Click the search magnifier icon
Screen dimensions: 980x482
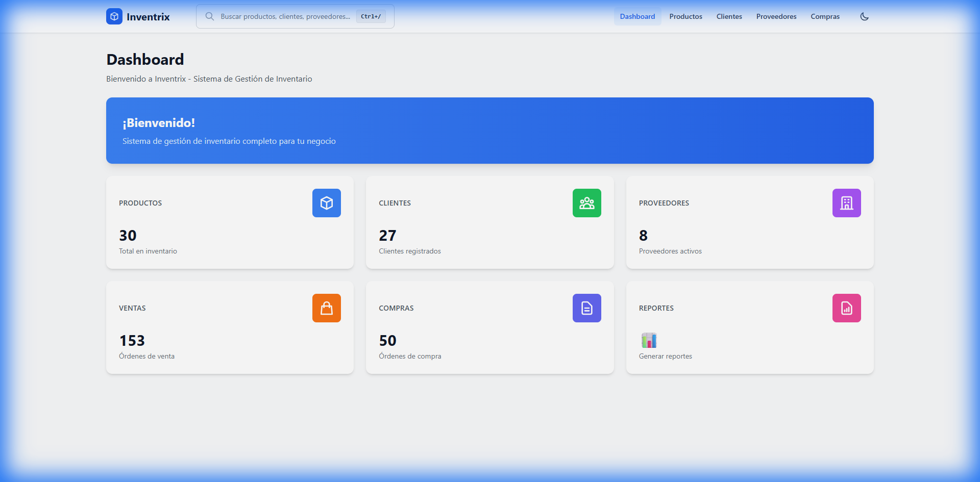pos(210,16)
